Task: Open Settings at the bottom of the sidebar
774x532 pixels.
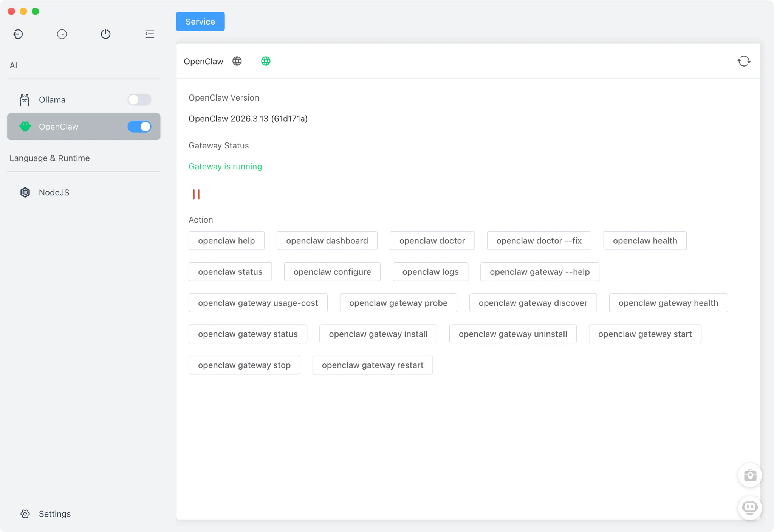Action: [54, 514]
